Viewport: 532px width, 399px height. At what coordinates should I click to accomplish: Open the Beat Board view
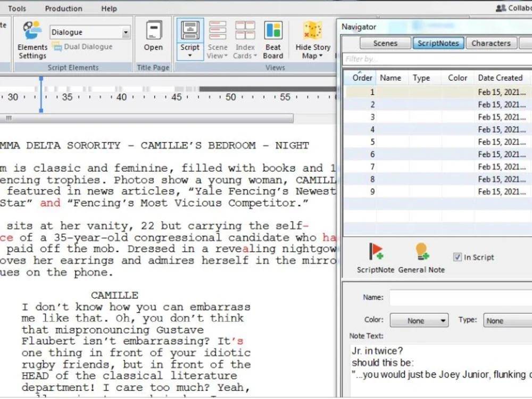click(x=273, y=40)
